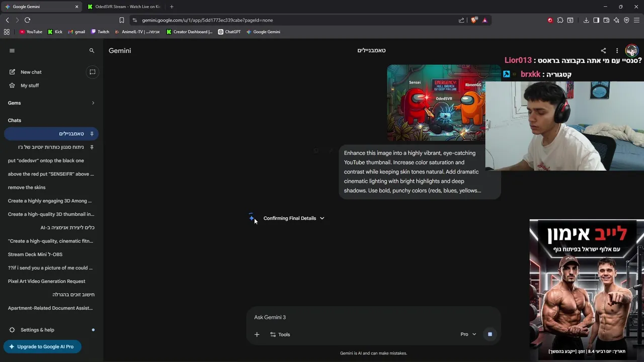
Task: Close the Google Gemini tab
Action: [76, 7]
